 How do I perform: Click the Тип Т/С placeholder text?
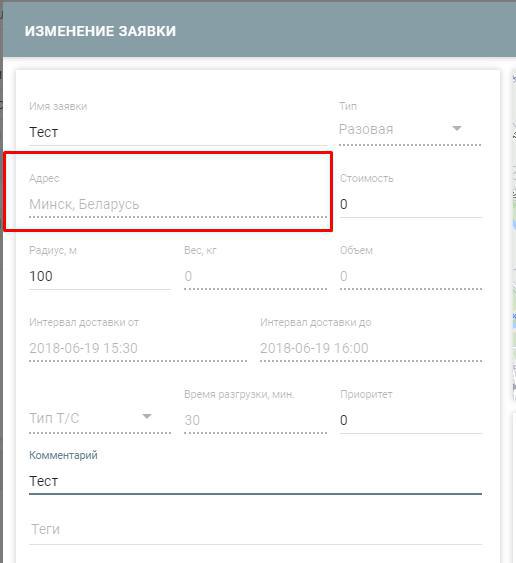click(x=54, y=418)
